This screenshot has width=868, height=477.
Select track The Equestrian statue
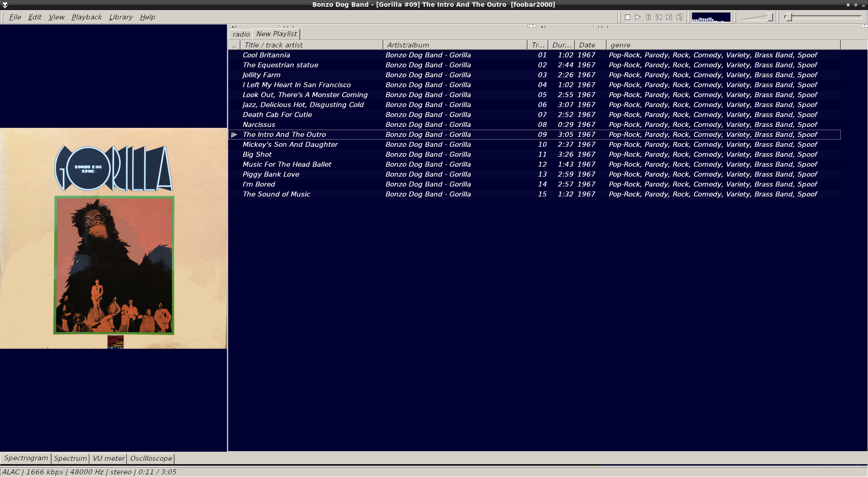534,65
